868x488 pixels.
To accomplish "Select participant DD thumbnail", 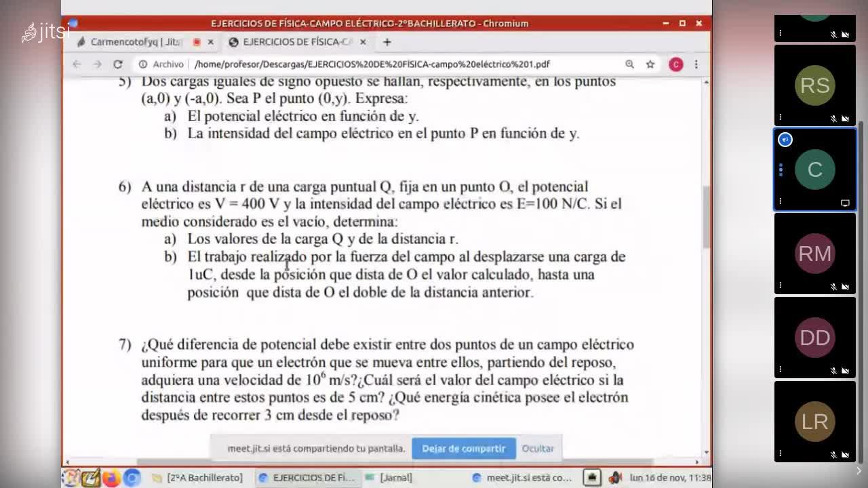I will click(815, 338).
